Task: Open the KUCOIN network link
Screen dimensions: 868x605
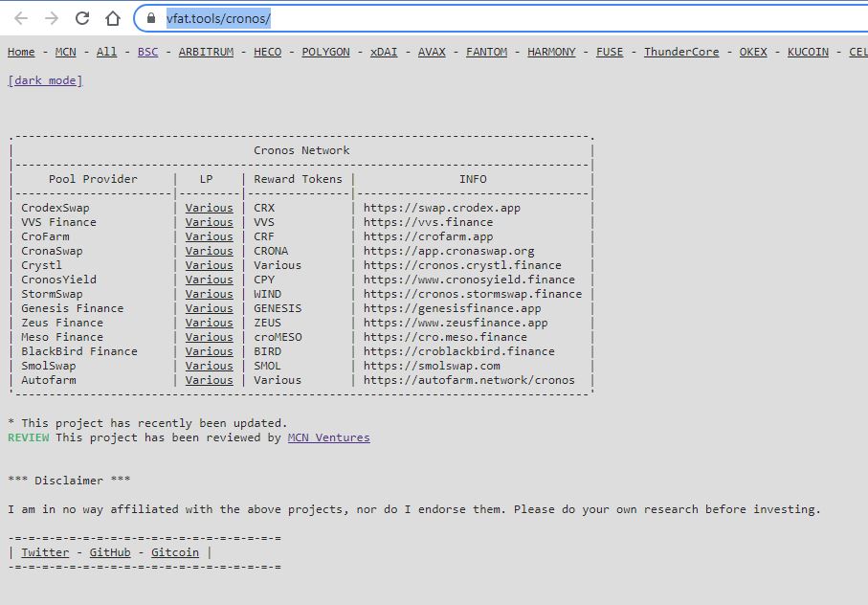Action: coord(809,52)
